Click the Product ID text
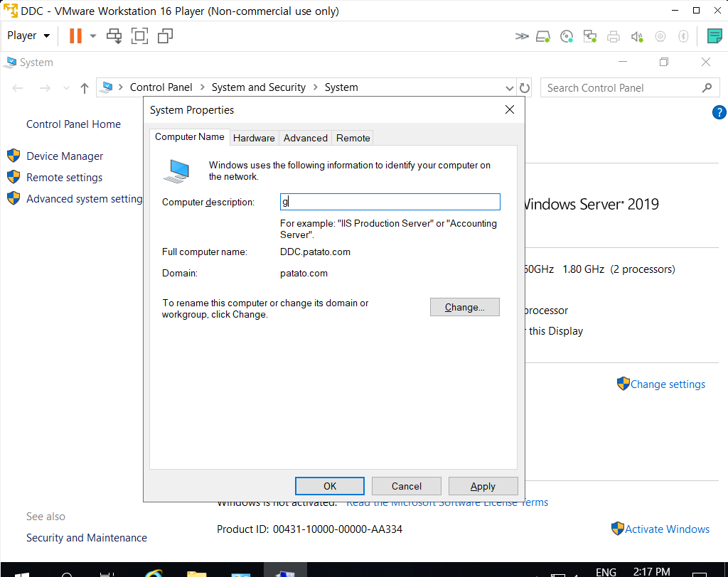728x577 pixels. pyautogui.click(x=309, y=529)
